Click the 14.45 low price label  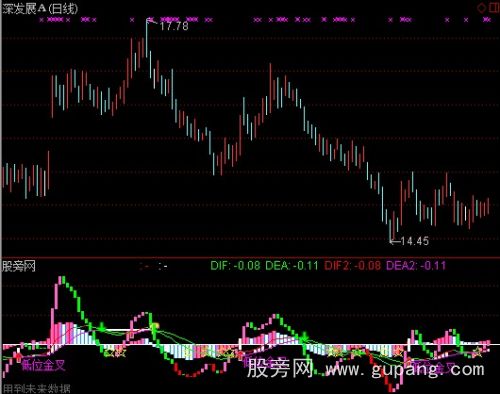(x=414, y=241)
